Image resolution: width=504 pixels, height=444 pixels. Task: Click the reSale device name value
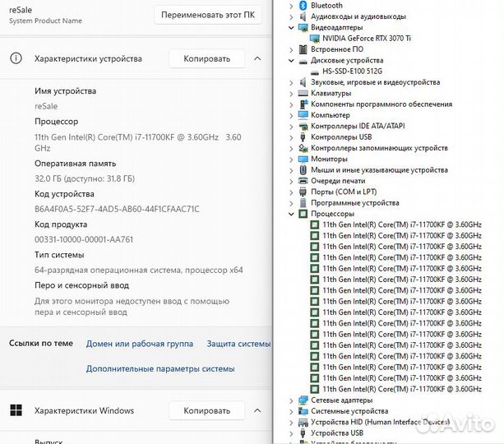click(46, 106)
